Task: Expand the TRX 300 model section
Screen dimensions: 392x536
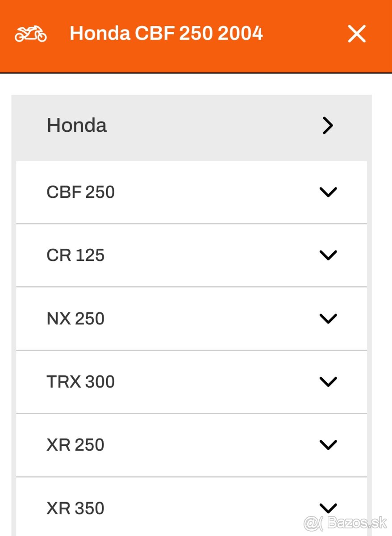Action: pos(192,381)
